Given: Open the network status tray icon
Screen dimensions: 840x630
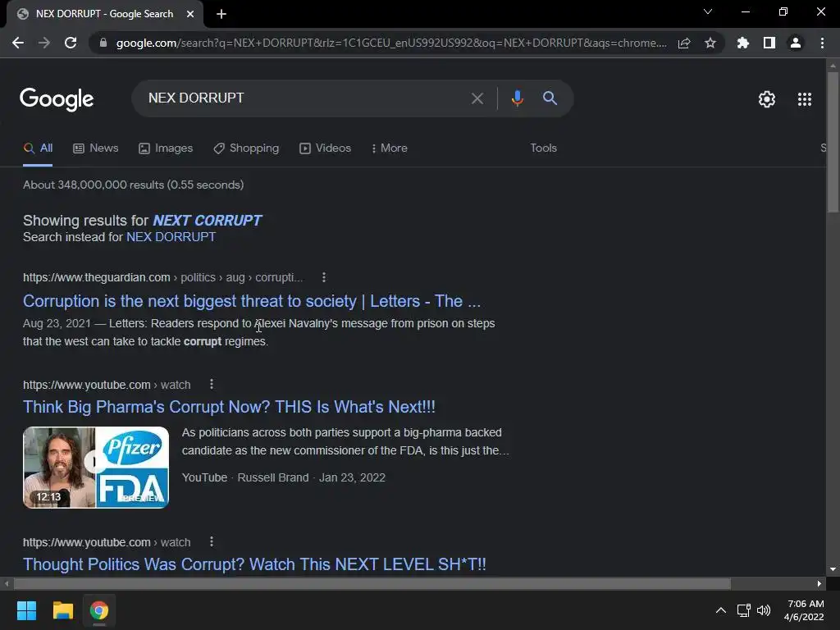Looking at the screenshot, I should point(743,610).
